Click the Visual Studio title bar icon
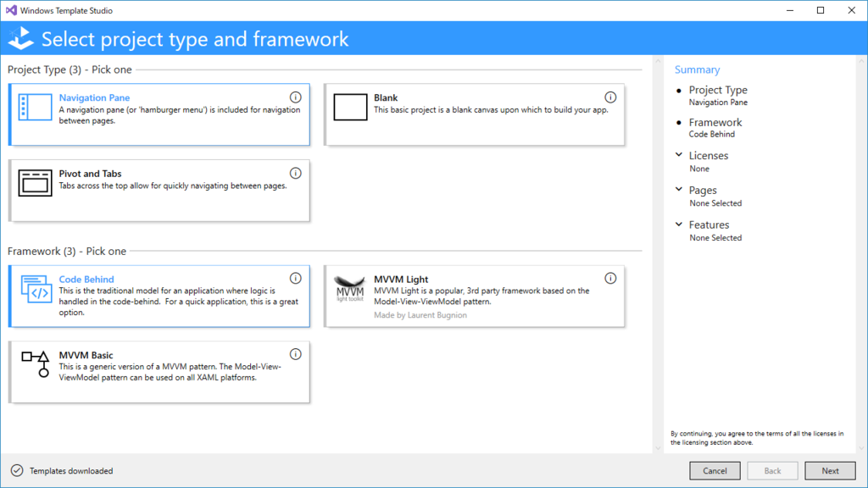The width and height of the screenshot is (868, 488). (x=11, y=10)
